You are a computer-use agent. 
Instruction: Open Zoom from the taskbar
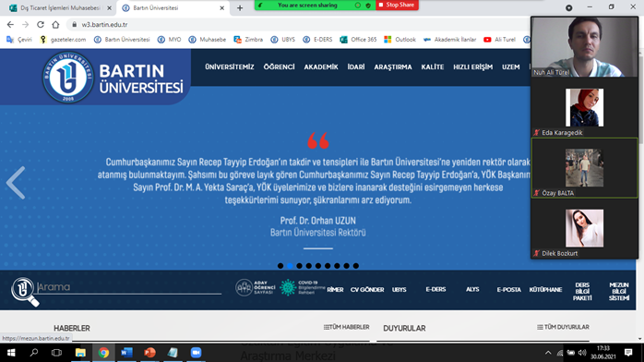tap(196, 353)
